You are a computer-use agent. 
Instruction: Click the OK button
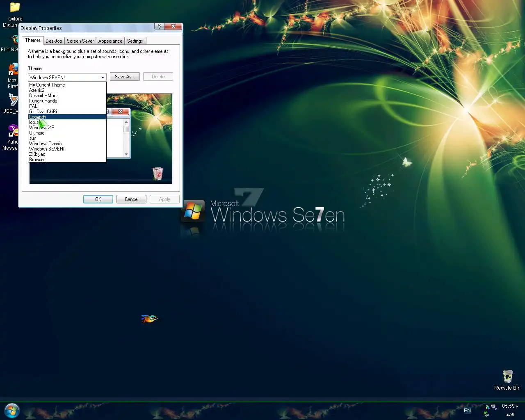click(98, 199)
